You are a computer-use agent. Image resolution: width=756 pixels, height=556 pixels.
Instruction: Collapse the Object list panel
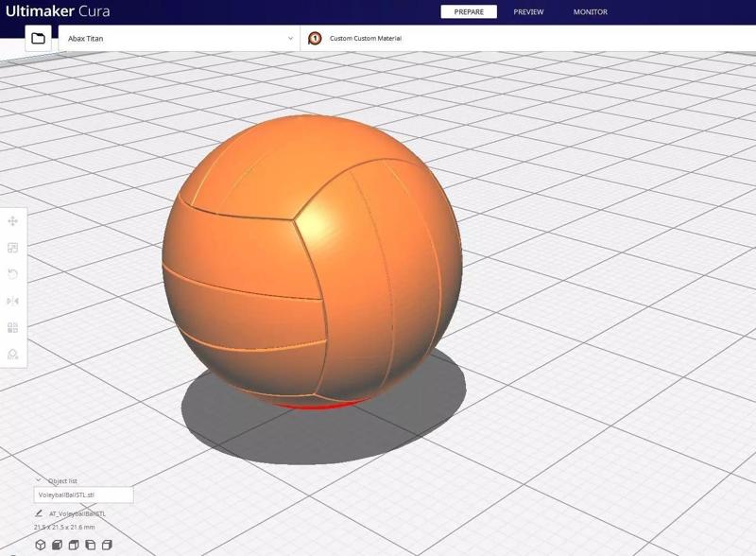[x=39, y=480]
